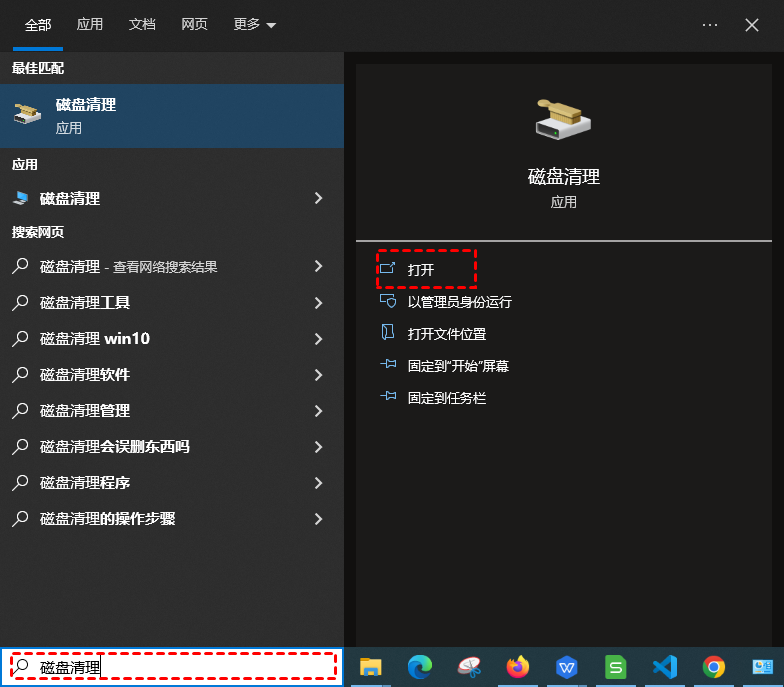
Task: Expand the 磁盘清理 win10 chevron
Action: [318, 338]
